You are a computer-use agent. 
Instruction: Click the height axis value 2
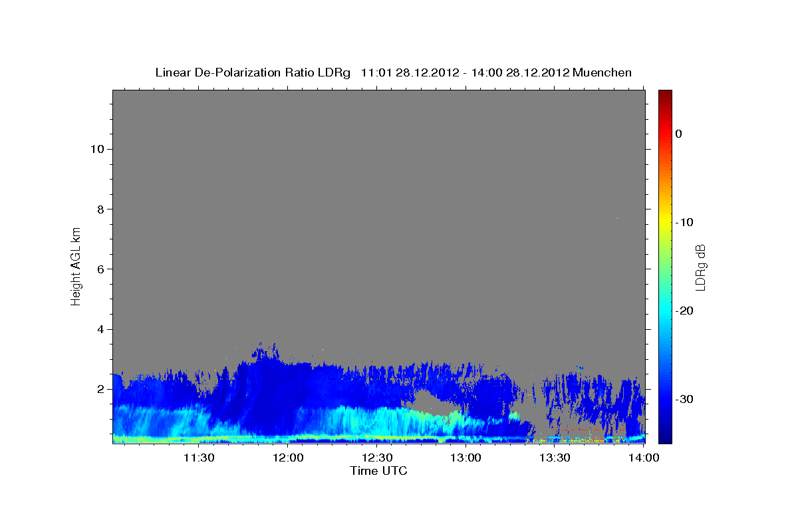pos(99,389)
